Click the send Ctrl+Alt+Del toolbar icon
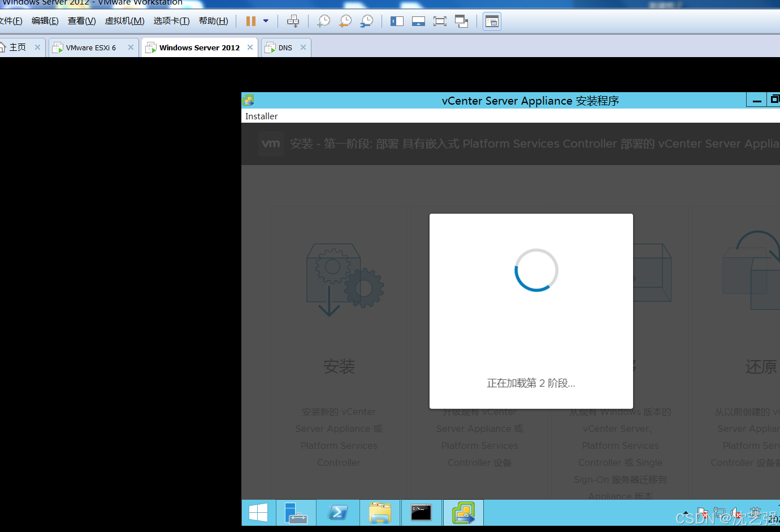 point(293,21)
